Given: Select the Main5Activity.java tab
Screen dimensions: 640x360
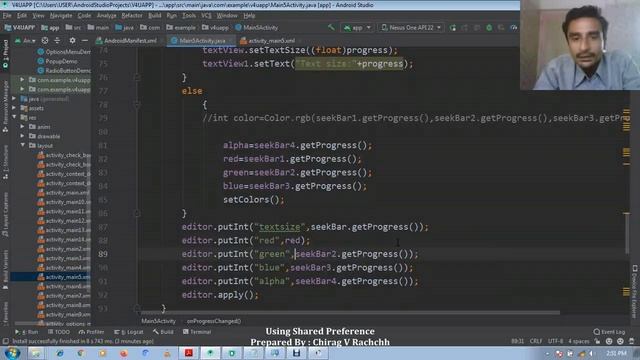Looking at the screenshot, I should [x=201, y=40].
